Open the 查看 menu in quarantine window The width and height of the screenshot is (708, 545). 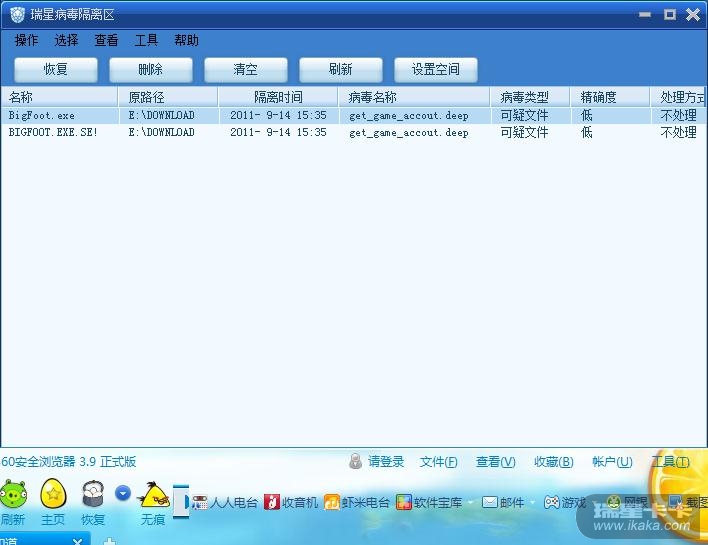107,41
